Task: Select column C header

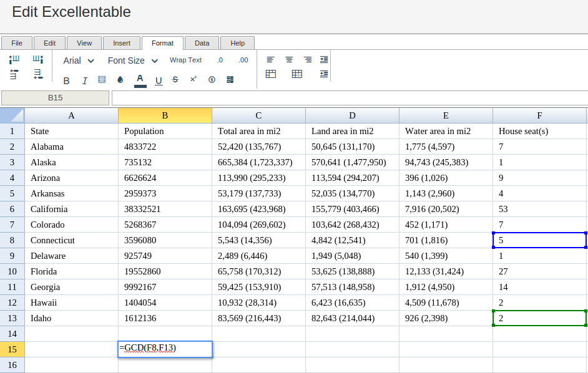Action: pos(258,115)
